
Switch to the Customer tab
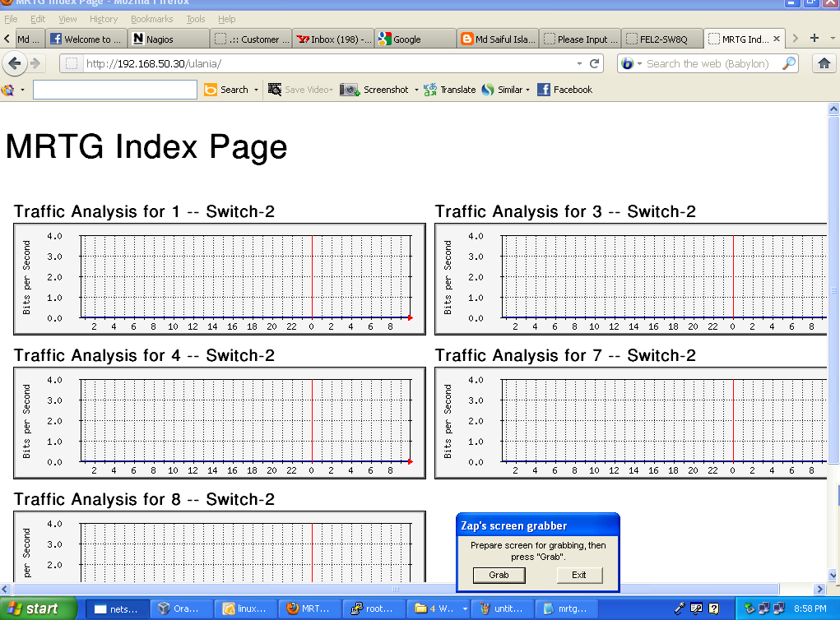pos(251,39)
